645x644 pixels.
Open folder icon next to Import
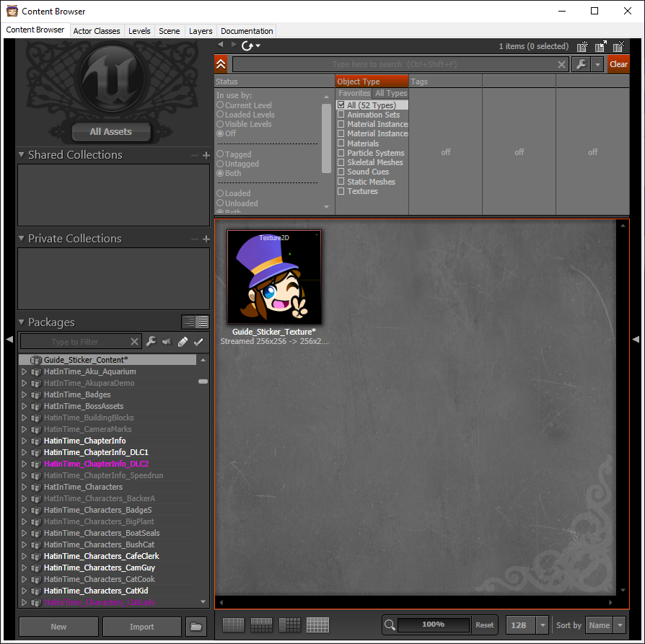[196, 626]
